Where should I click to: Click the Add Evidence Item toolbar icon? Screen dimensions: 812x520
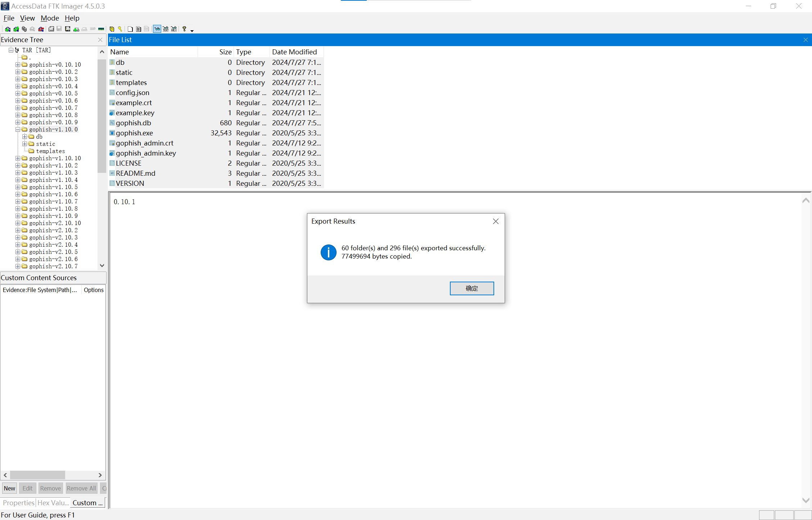pos(8,29)
